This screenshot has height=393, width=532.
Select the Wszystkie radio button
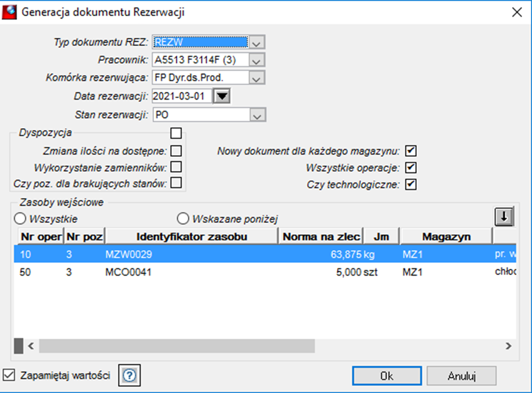(x=20, y=218)
